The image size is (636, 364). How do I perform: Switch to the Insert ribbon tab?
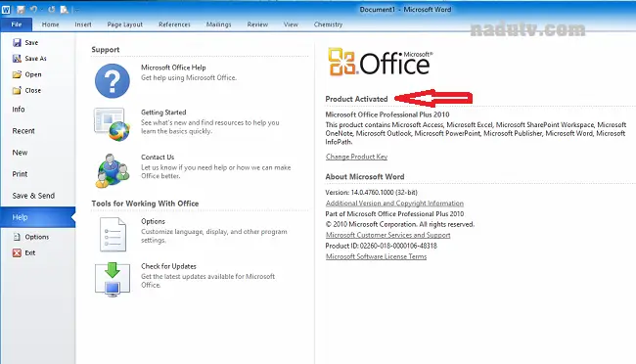pos(83,24)
